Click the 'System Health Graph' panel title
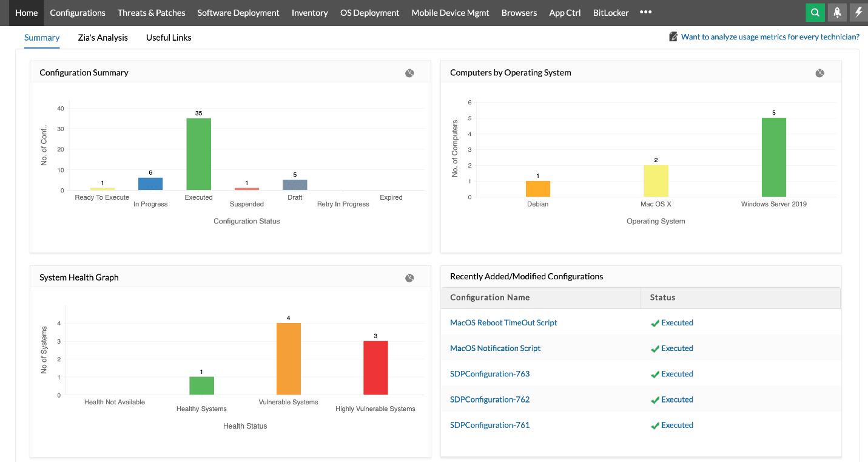 pyautogui.click(x=79, y=277)
